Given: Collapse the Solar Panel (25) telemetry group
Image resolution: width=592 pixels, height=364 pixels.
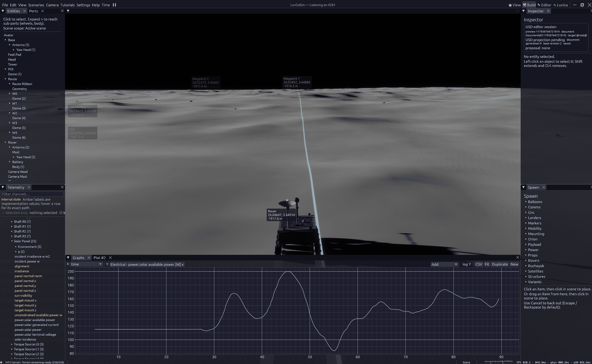Looking at the screenshot, I should pyautogui.click(x=12, y=241).
